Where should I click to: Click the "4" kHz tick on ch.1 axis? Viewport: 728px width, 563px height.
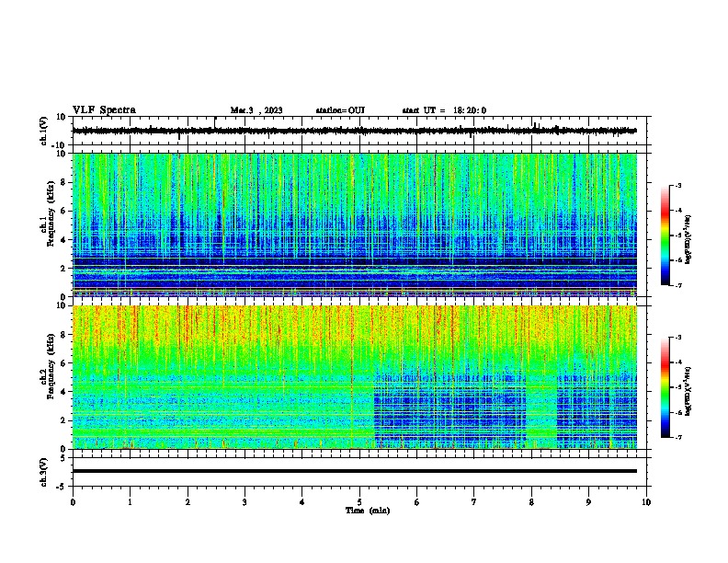point(64,240)
